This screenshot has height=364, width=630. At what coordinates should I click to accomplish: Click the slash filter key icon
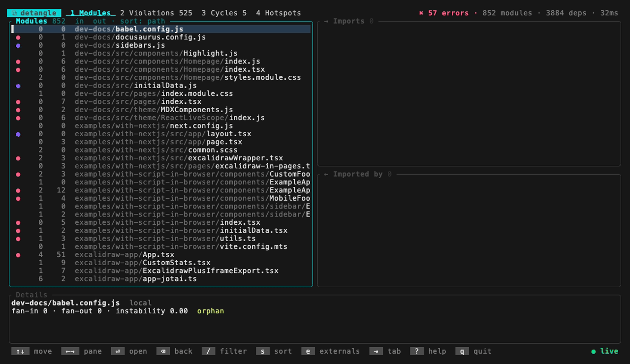[208, 351]
